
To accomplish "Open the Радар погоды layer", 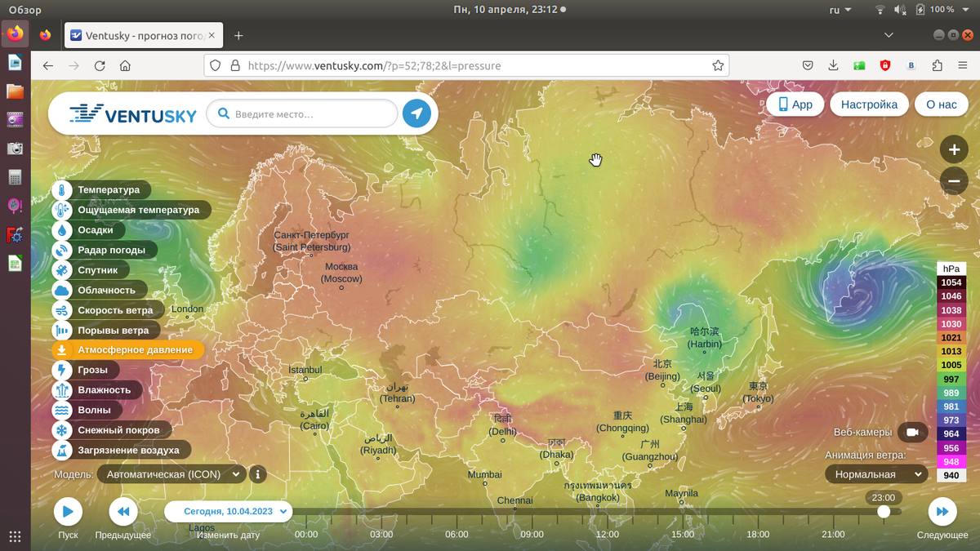I will [105, 250].
